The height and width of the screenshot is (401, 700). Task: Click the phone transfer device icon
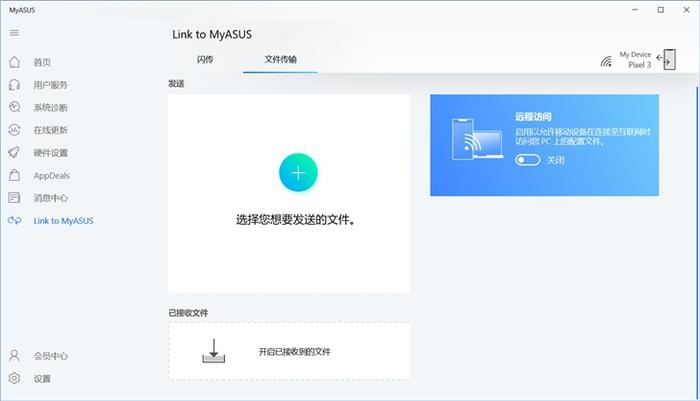click(x=667, y=59)
